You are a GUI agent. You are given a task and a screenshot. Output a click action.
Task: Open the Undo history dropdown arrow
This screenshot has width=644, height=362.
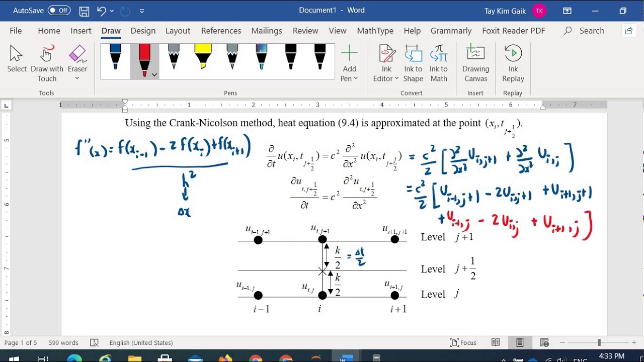[x=112, y=11]
